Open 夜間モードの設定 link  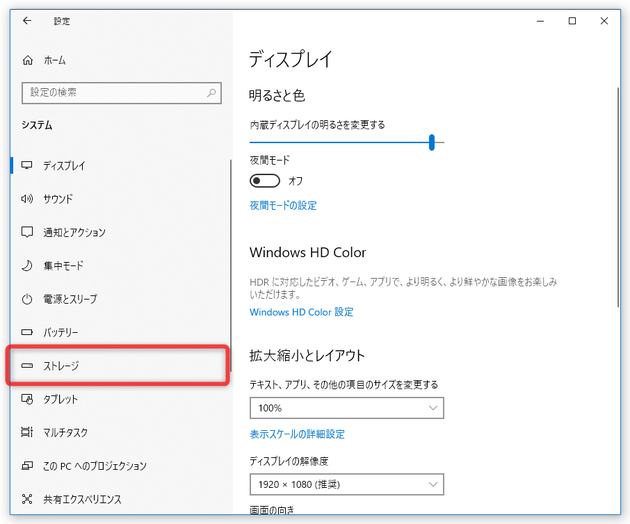[283, 206]
